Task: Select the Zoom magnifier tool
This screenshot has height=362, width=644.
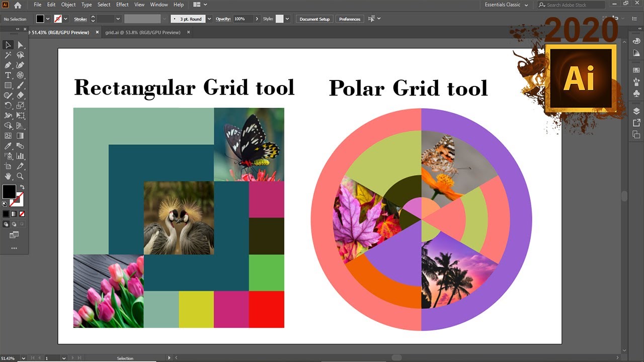Action: pyautogui.click(x=20, y=176)
